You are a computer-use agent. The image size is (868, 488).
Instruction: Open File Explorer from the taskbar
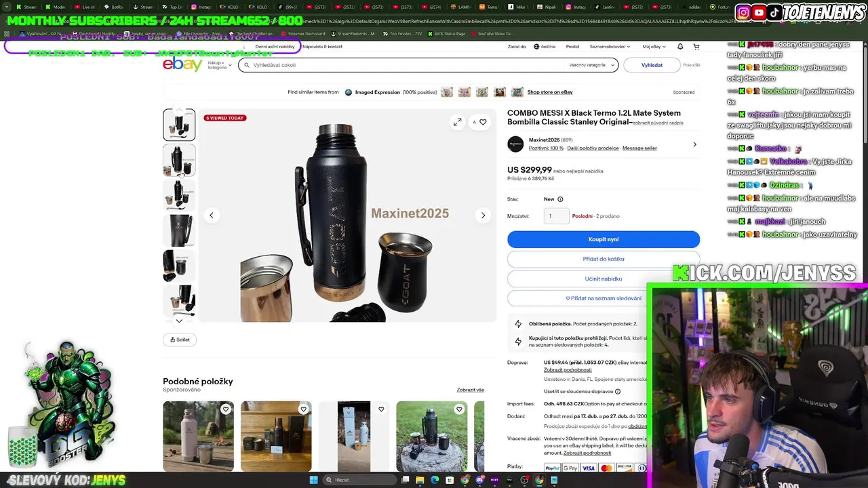click(420, 480)
